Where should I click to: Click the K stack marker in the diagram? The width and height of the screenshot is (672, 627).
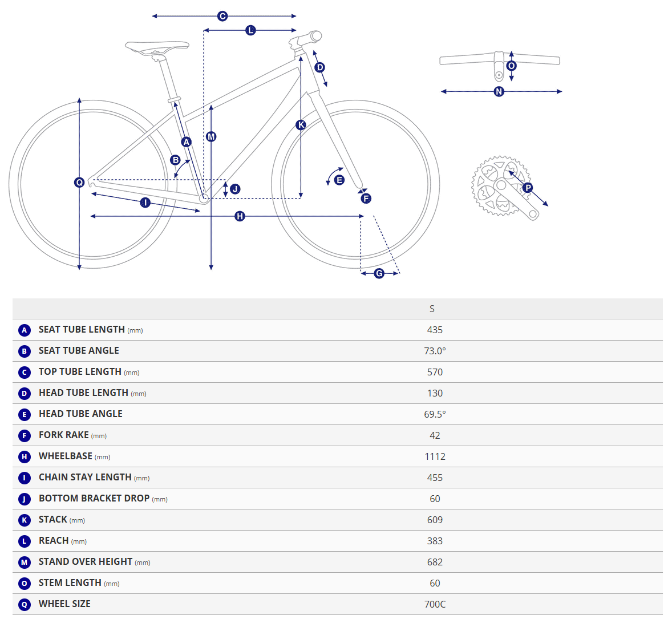301,125
